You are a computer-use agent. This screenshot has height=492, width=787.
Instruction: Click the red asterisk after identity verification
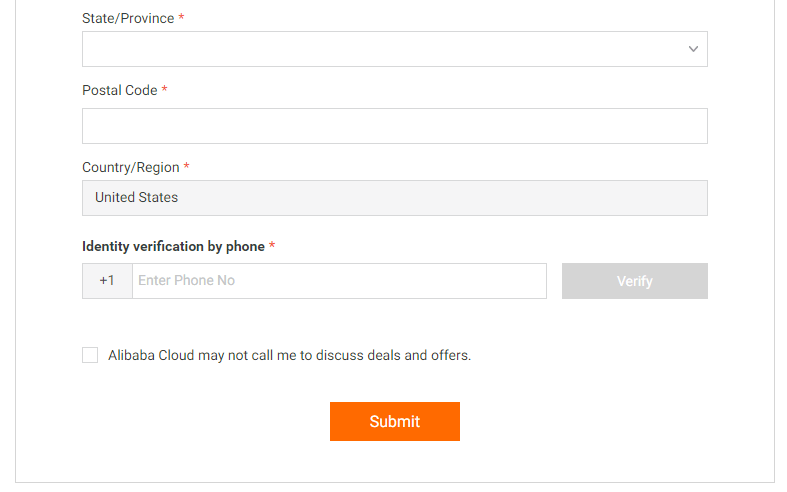click(x=272, y=246)
